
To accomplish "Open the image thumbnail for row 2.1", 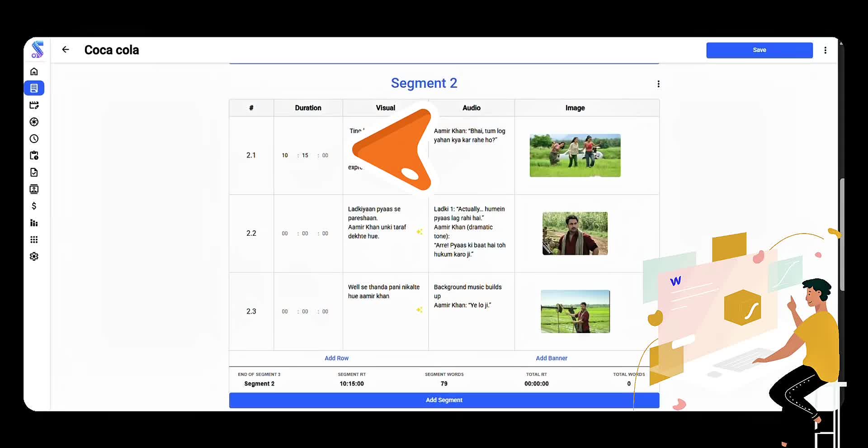I will tap(575, 155).
